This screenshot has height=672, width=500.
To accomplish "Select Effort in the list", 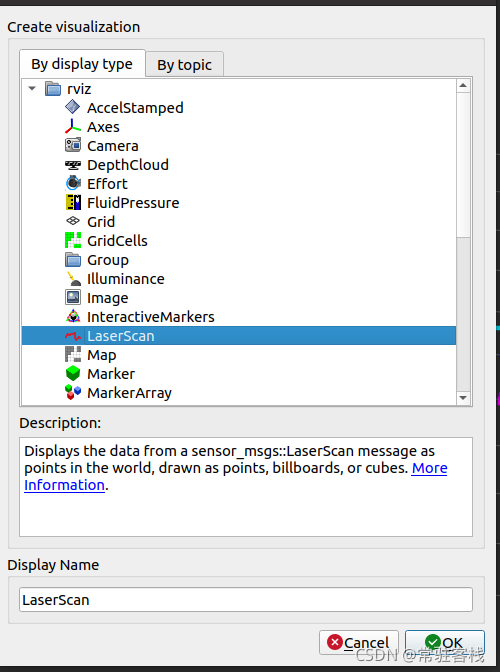I will coord(107,184).
